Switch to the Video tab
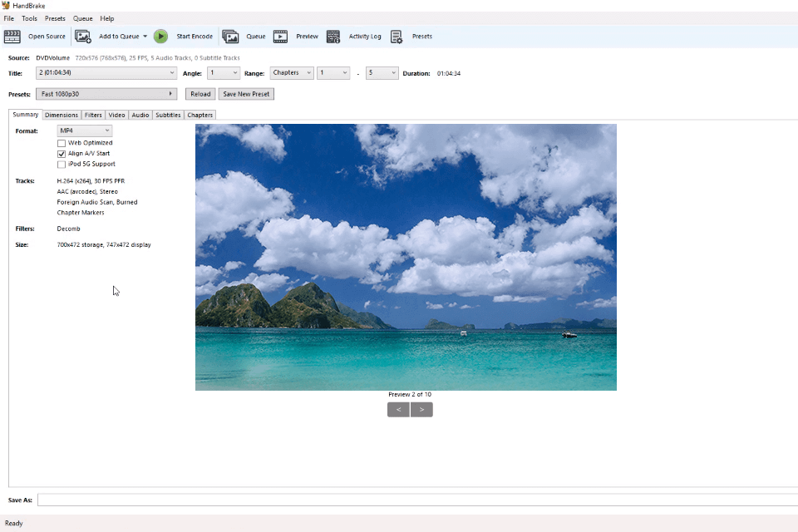This screenshot has height=532, width=798. (116, 115)
